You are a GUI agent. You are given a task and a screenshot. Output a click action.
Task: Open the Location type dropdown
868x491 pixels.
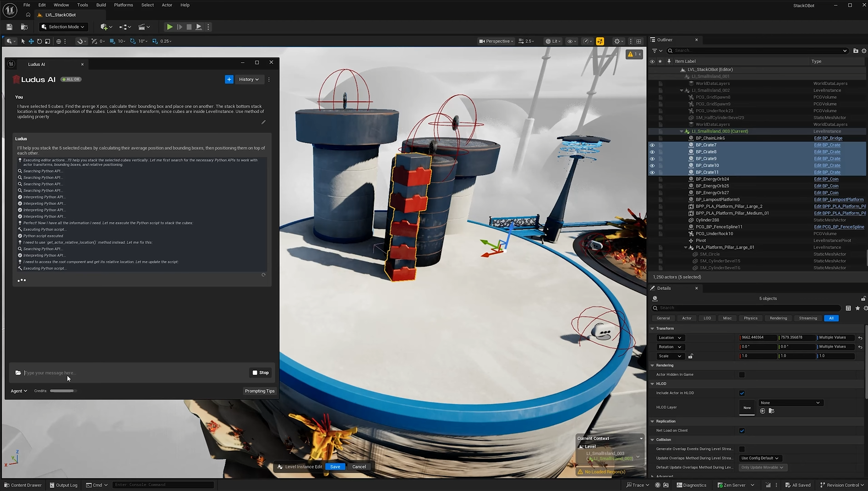tap(670, 338)
